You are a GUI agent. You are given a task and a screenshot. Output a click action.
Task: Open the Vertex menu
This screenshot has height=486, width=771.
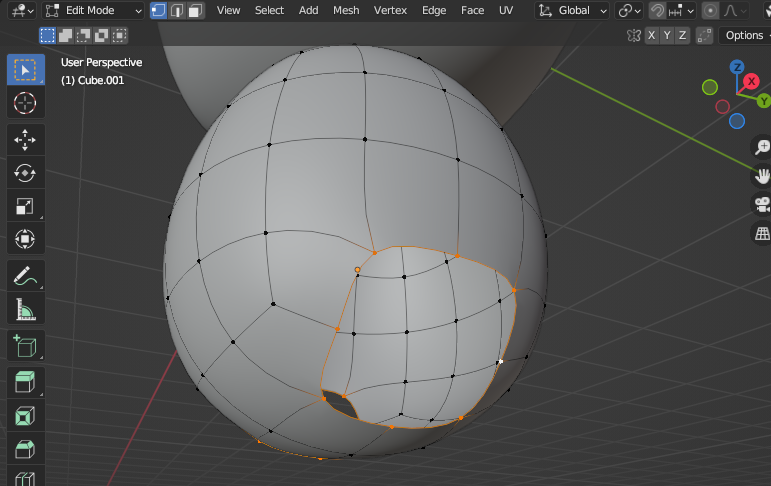390,10
